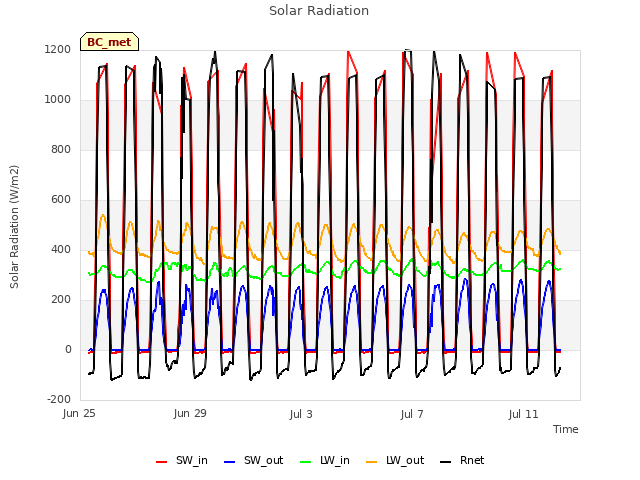Click the Solar Radiation (W/m2) axis title
640x480 pixels.
(14, 227)
